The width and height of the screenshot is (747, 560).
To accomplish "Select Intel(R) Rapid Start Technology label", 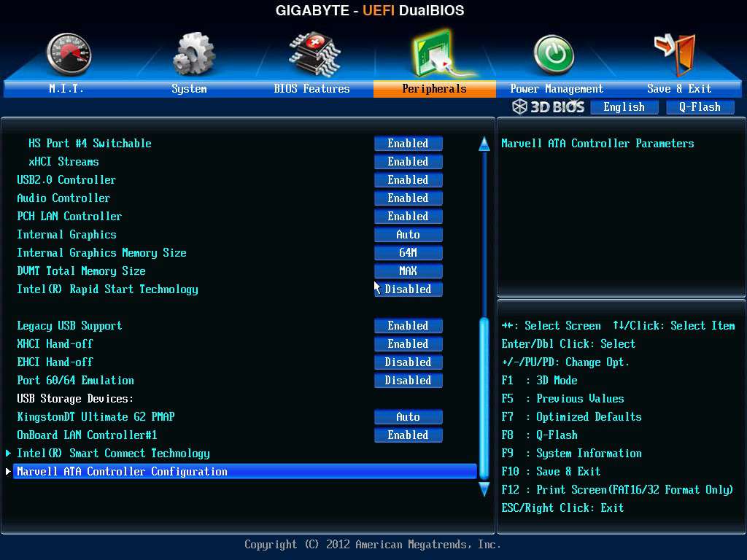I will tap(108, 289).
